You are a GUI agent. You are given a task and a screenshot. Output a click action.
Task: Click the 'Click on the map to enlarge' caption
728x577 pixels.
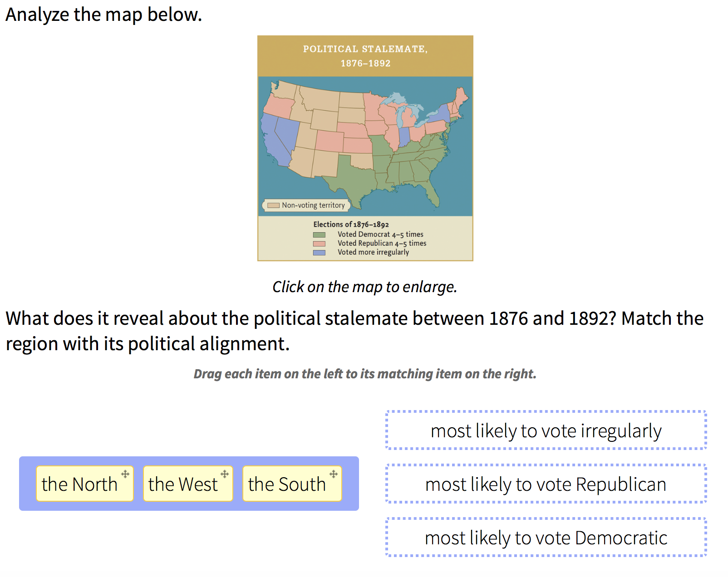(364, 287)
